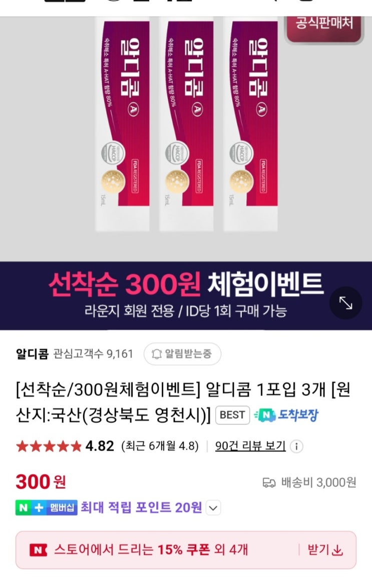The height and width of the screenshot is (588, 372).
Task: Tap the 도착보장 delivery guarantee badge
Action: (x=286, y=415)
